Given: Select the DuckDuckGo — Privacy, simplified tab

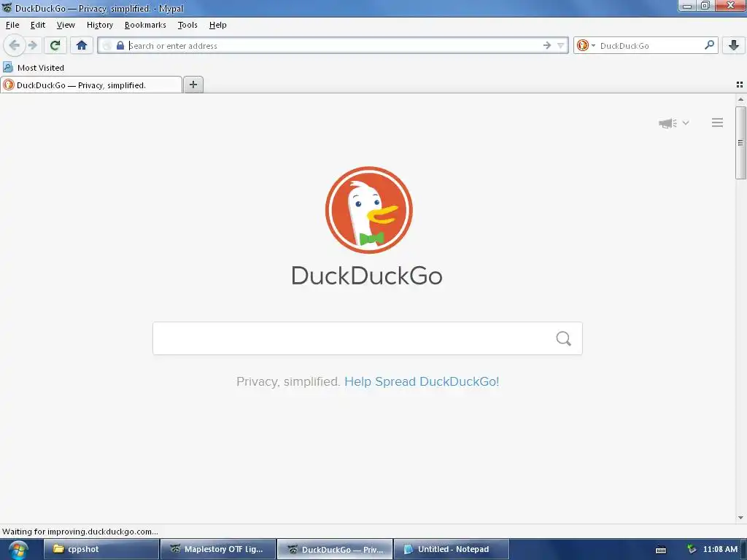Looking at the screenshot, I should click(91, 85).
